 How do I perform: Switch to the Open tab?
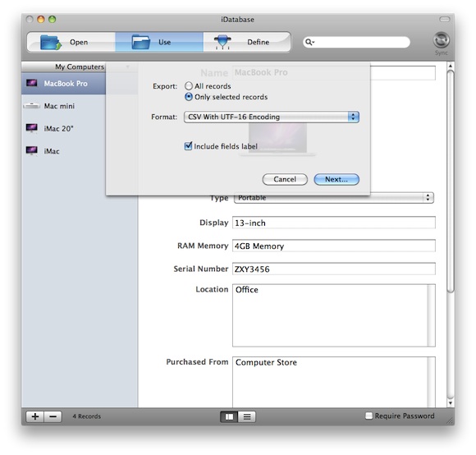(x=71, y=42)
